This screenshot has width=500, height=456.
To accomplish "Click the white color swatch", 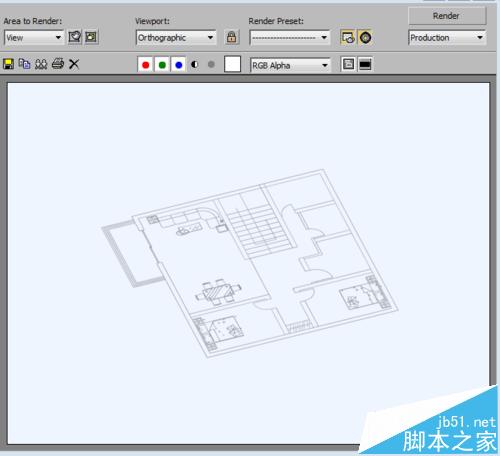I will pyautogui.click(x=232, y=64).
